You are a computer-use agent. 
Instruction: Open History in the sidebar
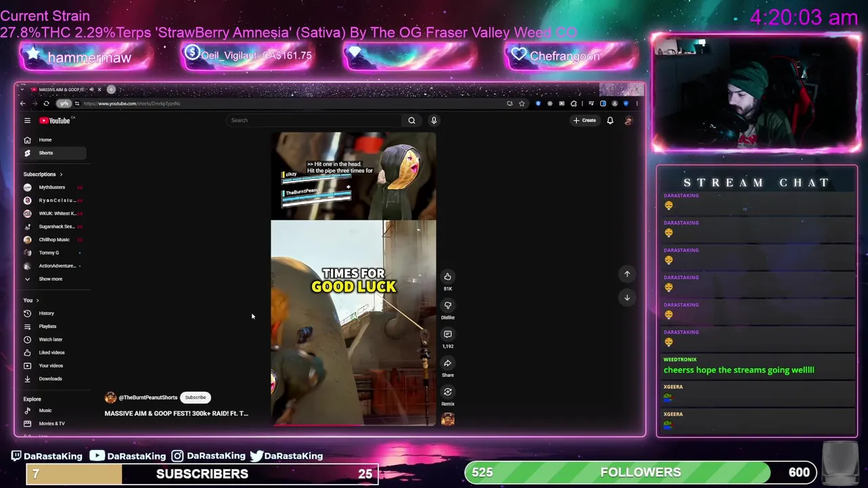point(54,313)
